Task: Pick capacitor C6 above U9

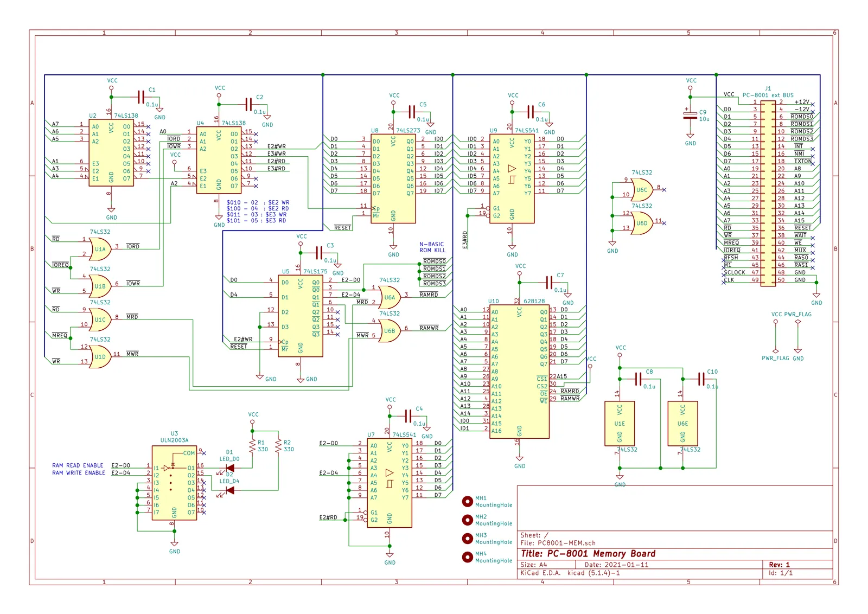Action: click(x=530, y=112)
